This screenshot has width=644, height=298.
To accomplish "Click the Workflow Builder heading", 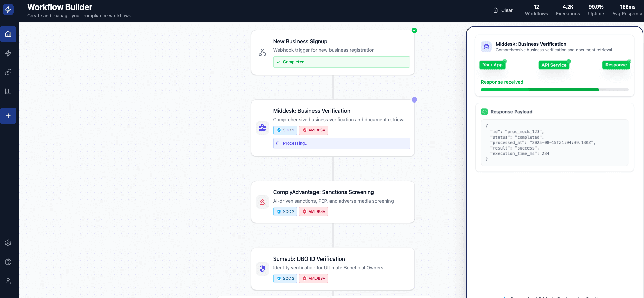I will tap(60, 7).
